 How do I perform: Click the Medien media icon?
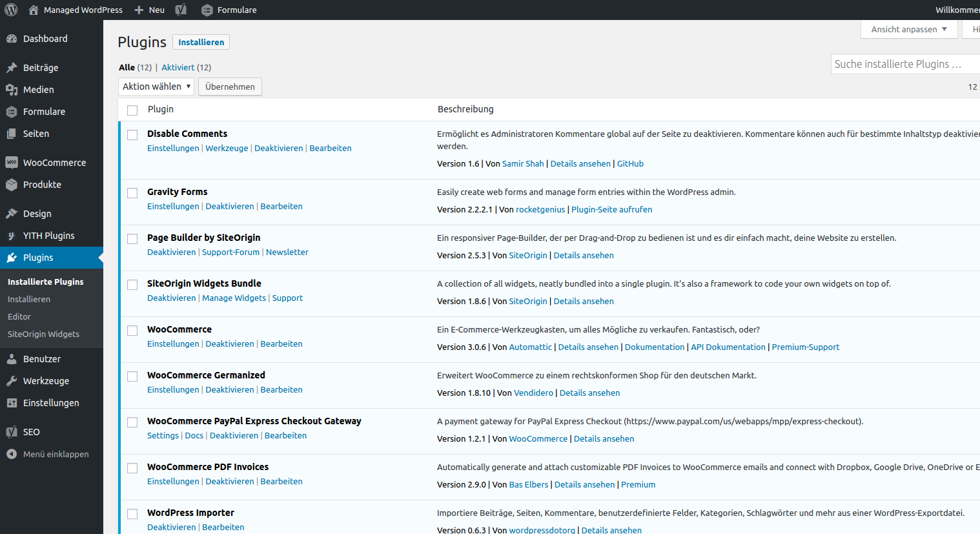coord(12,90)
